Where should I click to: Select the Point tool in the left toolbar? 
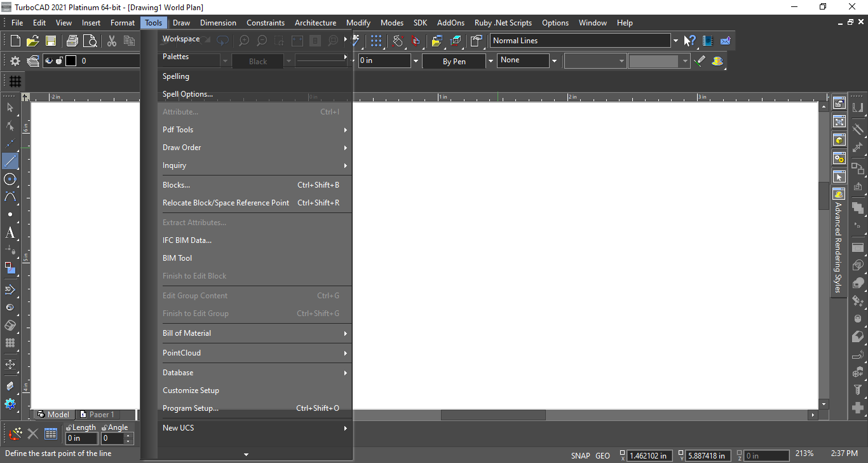coord(10,215)
